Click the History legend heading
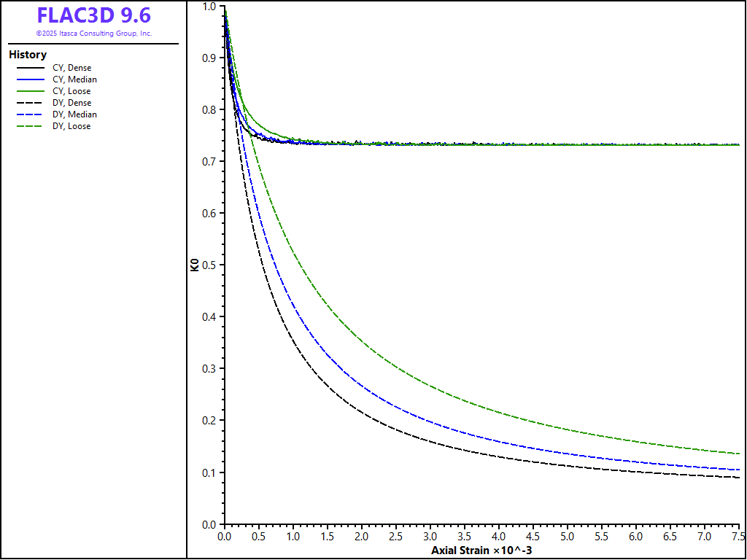Image resolution: width=747 pixels, height=560 pixels. point(28,55)
